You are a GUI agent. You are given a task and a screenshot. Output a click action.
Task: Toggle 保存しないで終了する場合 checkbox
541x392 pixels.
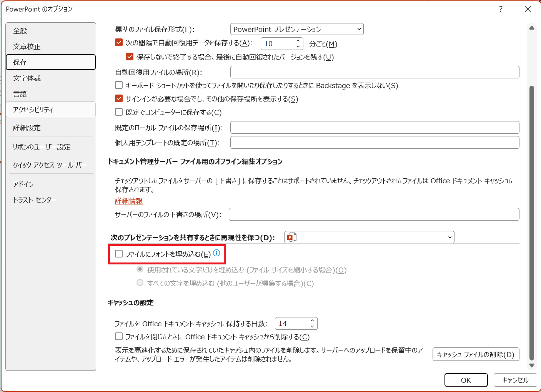click(130, 56)
